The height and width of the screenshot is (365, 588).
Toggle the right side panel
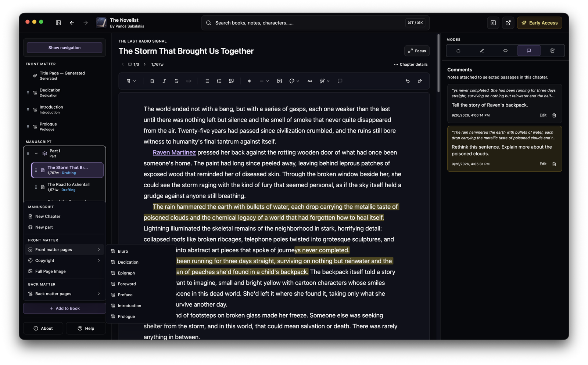pyautogui.click(x=493, y=23)
